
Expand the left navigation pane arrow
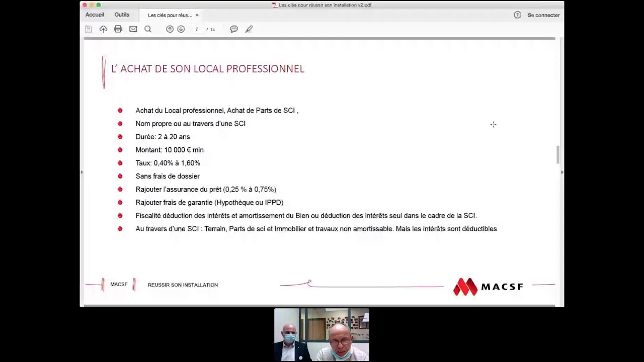pyautogui.click(x=82, y=172)
